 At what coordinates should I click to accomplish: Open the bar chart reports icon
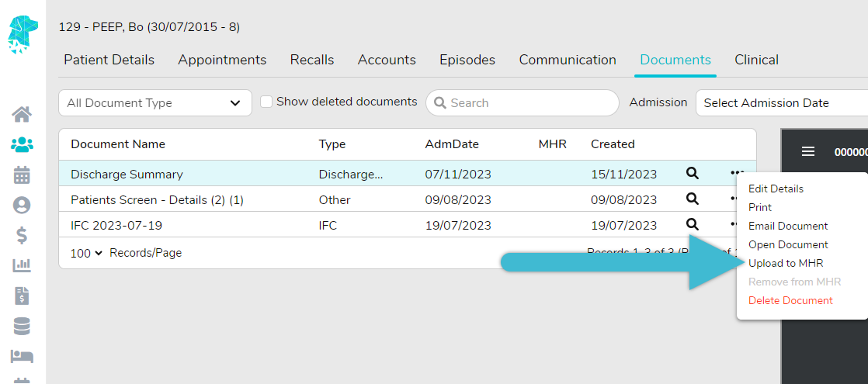22,265
